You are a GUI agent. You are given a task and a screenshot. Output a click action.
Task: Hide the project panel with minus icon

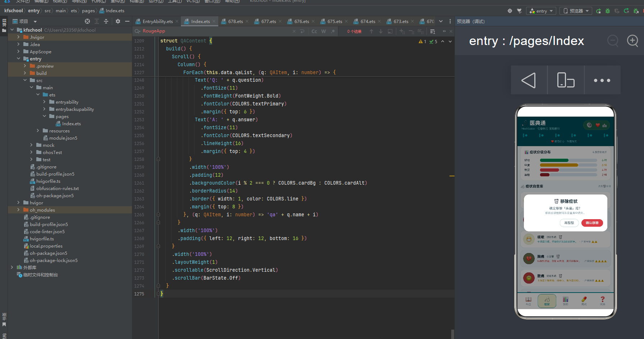127,21
